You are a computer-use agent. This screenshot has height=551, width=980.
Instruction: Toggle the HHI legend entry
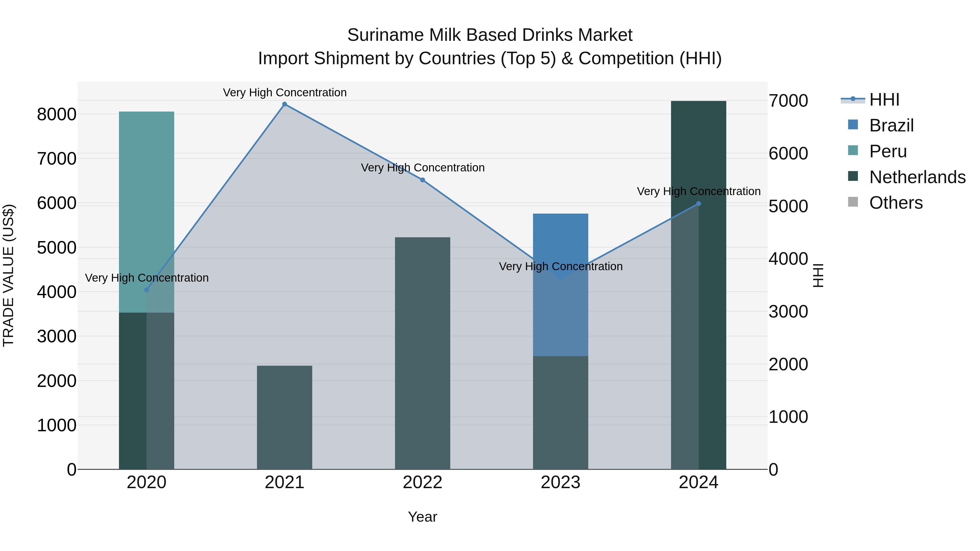[870, 100]
